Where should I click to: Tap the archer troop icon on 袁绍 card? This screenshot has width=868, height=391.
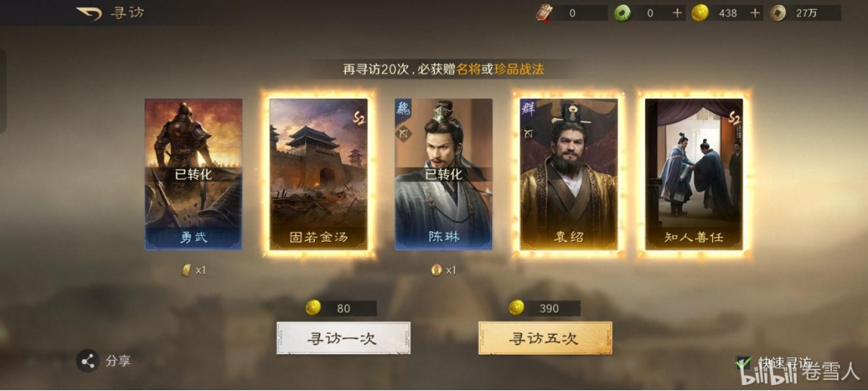pos(528,133)
